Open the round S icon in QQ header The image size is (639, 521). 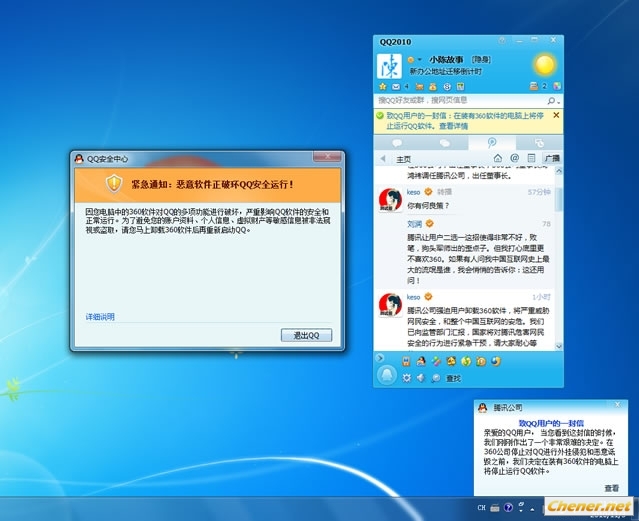click(x=447, y=86)
